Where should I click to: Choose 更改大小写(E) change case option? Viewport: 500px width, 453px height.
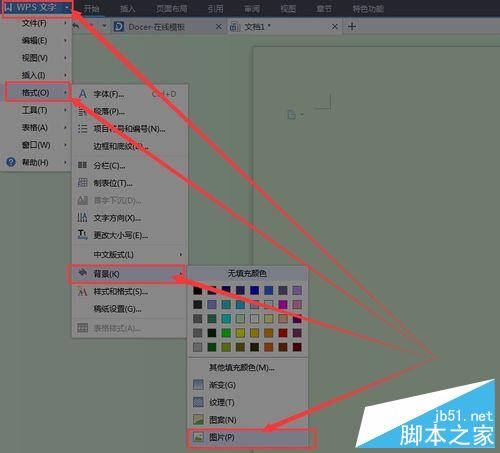130,235
